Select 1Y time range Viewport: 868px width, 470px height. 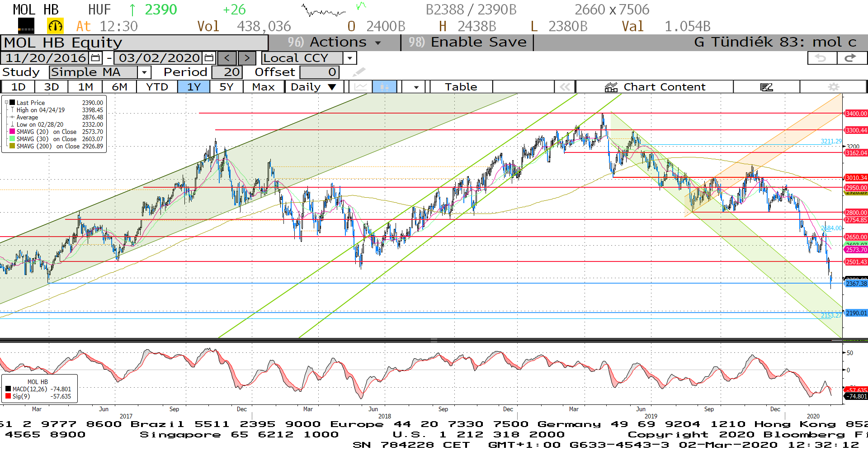pos(193,86)
